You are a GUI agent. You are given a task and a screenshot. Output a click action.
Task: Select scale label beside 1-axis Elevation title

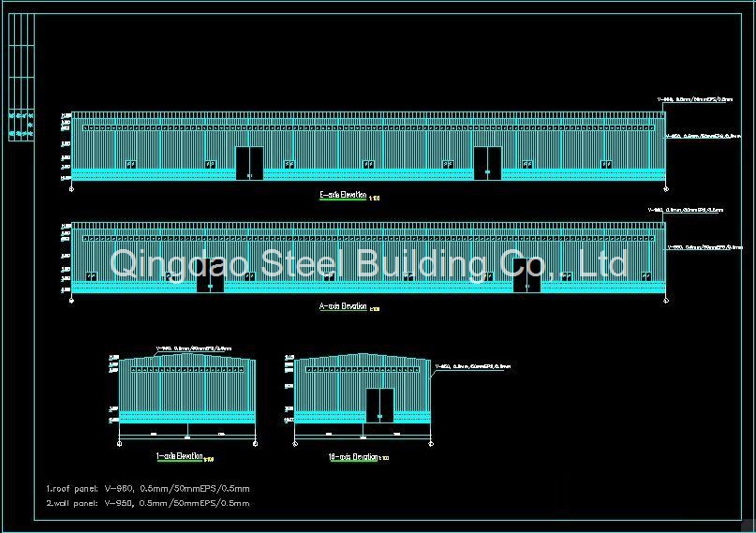[x=209, y=459]
